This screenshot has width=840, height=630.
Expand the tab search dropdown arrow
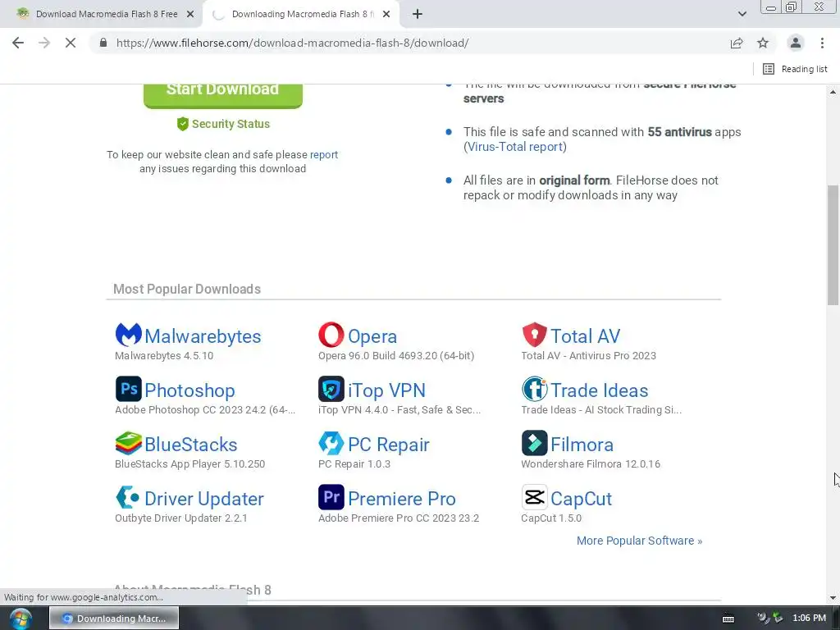point(742,14)
